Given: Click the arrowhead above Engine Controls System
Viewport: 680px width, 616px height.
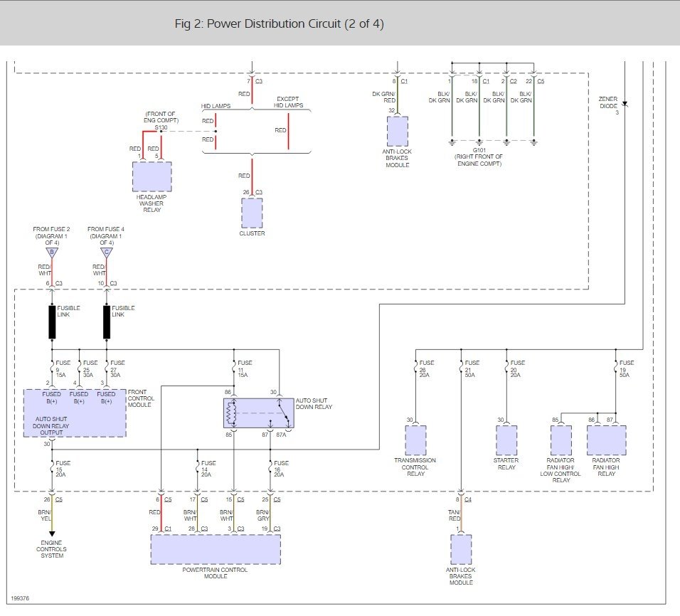Looking at the screenshot, I should (52, 533).
